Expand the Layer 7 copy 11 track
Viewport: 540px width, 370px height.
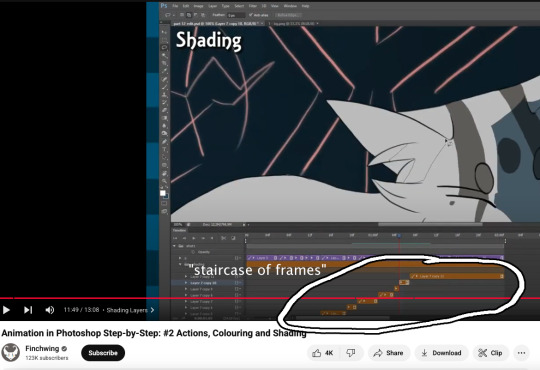pyautogui.click(x=186, y=277)
